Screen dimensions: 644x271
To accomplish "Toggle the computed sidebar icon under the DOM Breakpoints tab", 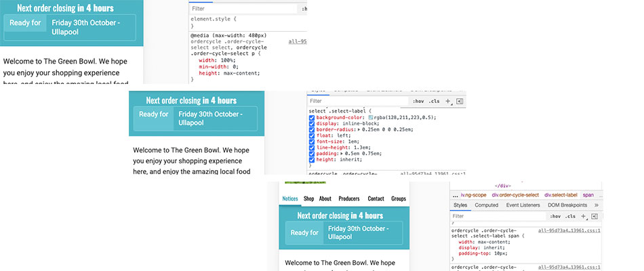I will 595,216.
